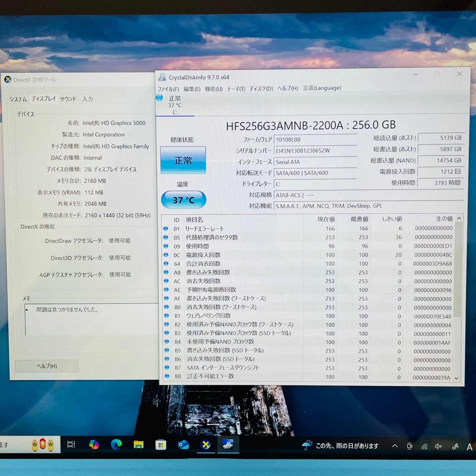This screenshot has height=476, width=476.
Task: Show hidden system tray icons chevron
Action: click(x=395, y=446)
